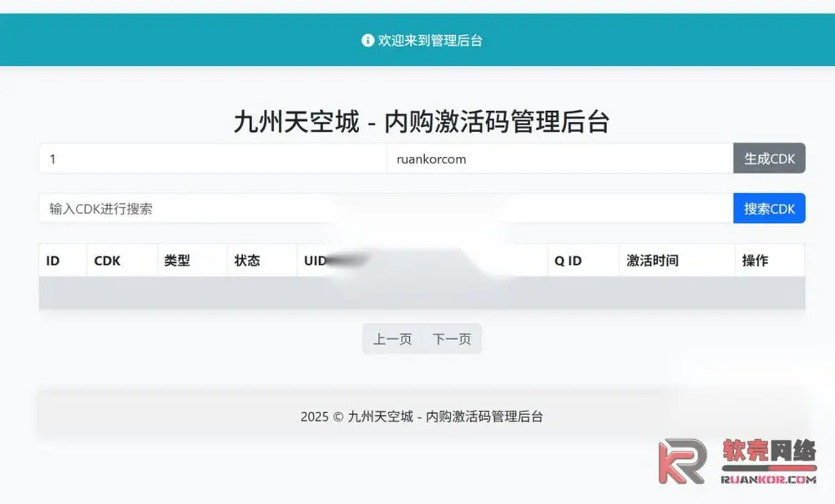Viewport: 835px width, 504px height.
Task: Click the page title 九州天空城 - 内购激活码管理后台
Action: tap(422, 122)
